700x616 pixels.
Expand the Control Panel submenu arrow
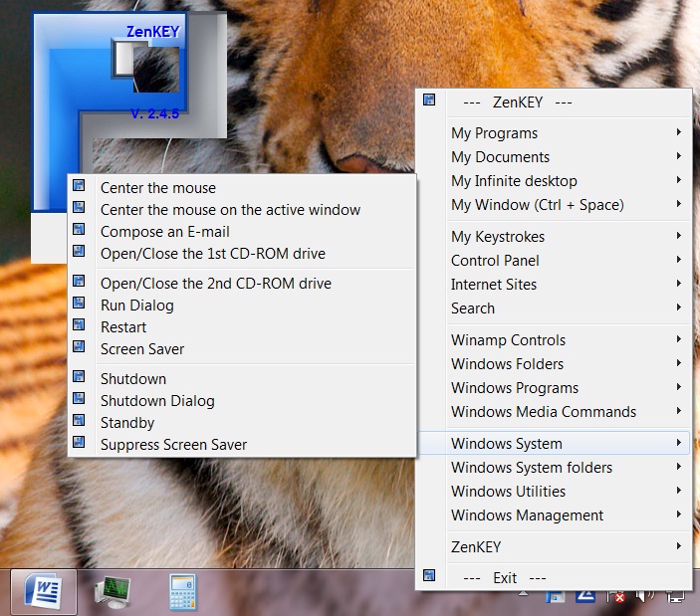[678, 260]
